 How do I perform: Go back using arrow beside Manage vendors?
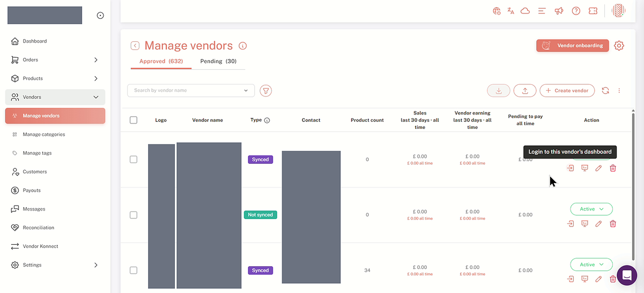135,45
